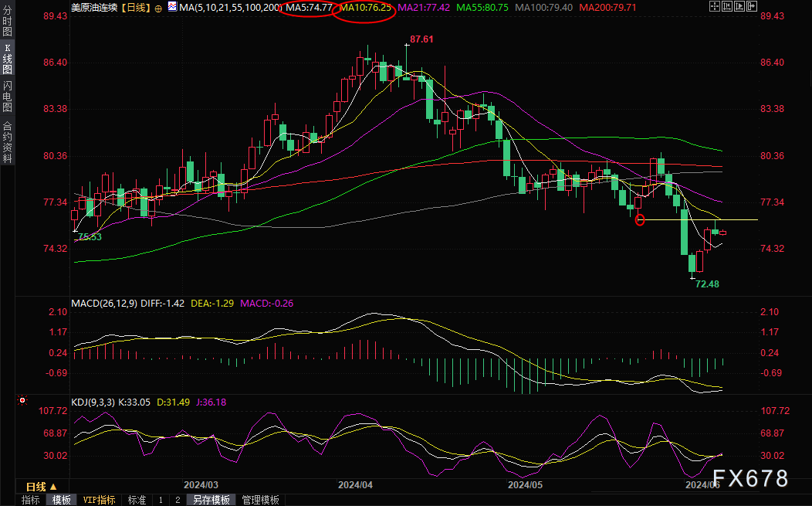Screen dimensions: 812x506
Task: Click the 管理模板 button
Action: [x=260, y=500]
